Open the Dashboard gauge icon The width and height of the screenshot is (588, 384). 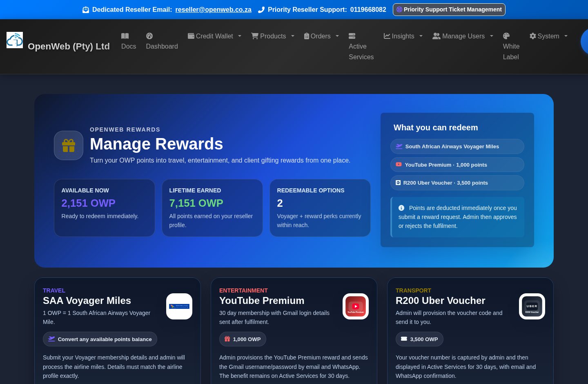(149, 36)
